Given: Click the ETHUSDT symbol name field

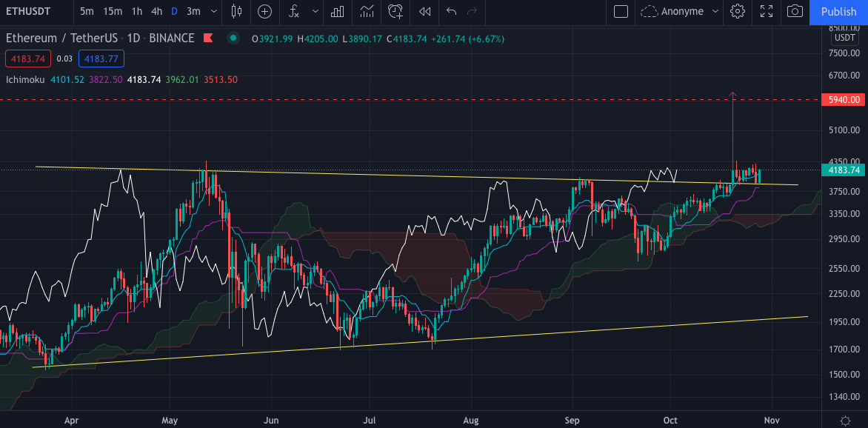Looking at the screenshot, I should click(x=29, y=12).
